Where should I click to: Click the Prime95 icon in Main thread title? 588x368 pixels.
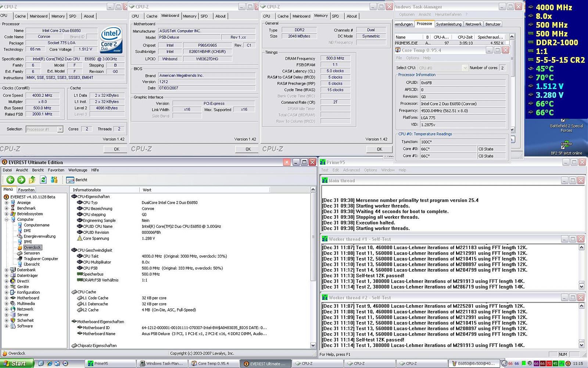pyautogui.click(x=325, y=180)
